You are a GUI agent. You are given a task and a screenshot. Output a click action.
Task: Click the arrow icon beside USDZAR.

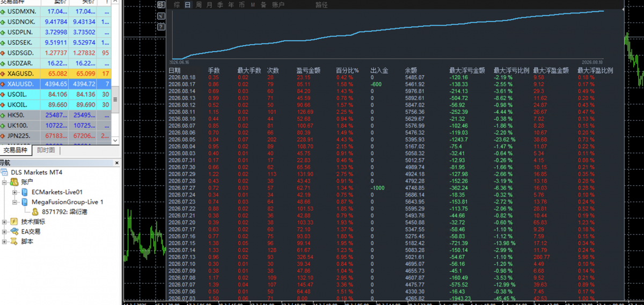(x=3, y=63)
